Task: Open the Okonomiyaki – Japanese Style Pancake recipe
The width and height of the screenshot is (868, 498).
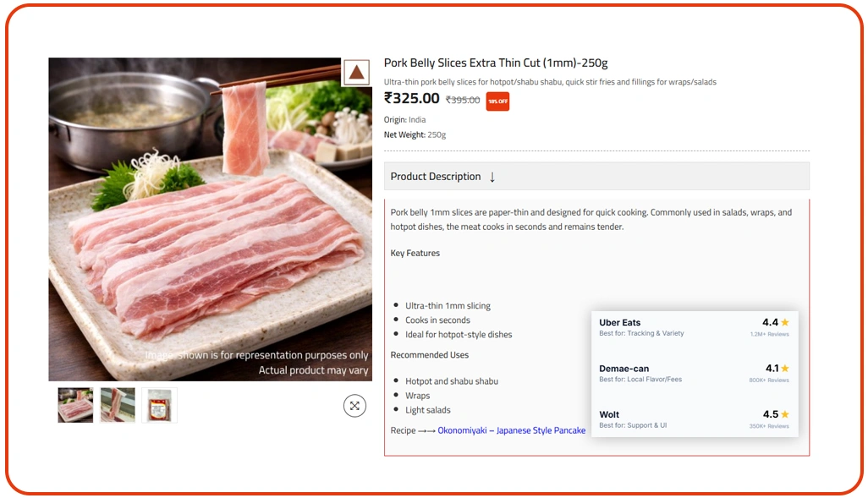Action: tap(512, 430)
